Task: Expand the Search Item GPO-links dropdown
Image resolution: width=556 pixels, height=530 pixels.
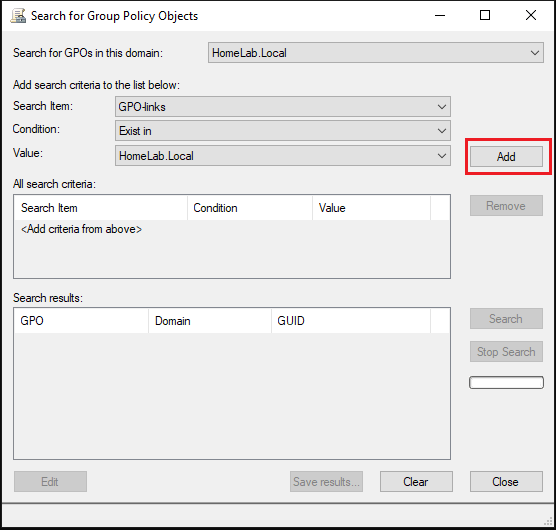Action: 283,106
